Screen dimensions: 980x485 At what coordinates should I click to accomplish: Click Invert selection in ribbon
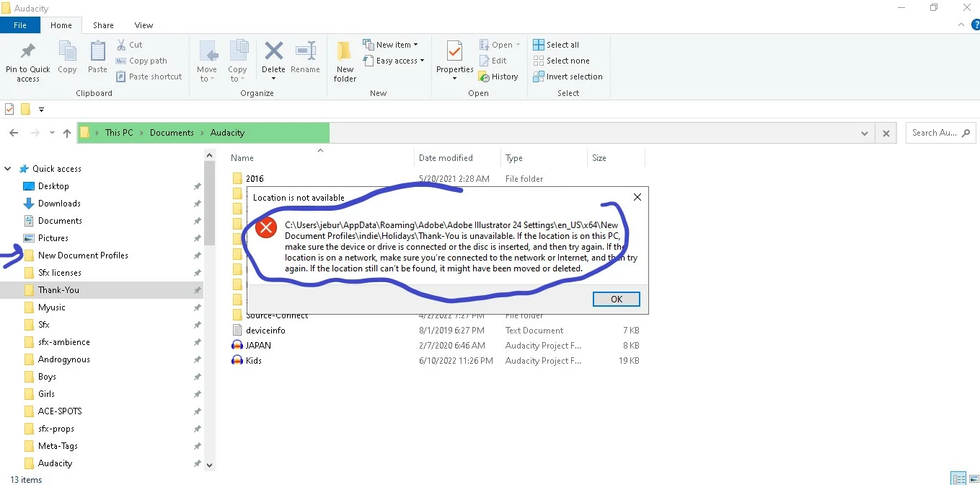click(568, 77)
